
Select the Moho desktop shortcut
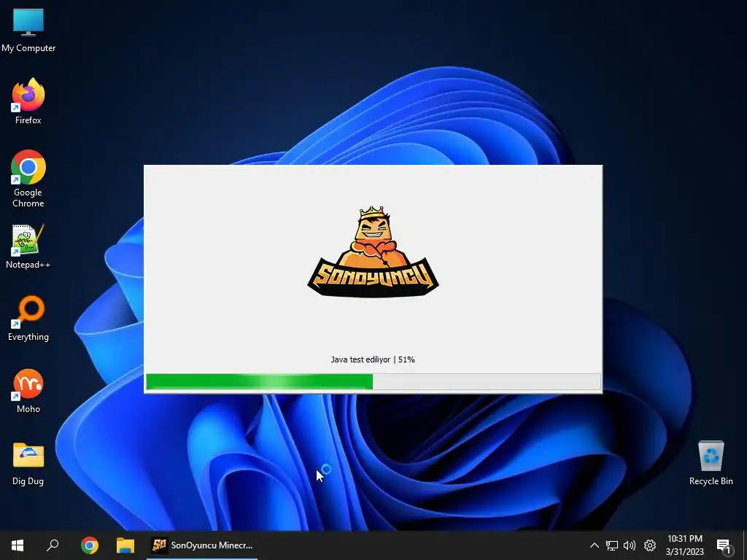[x=28, y=391]
